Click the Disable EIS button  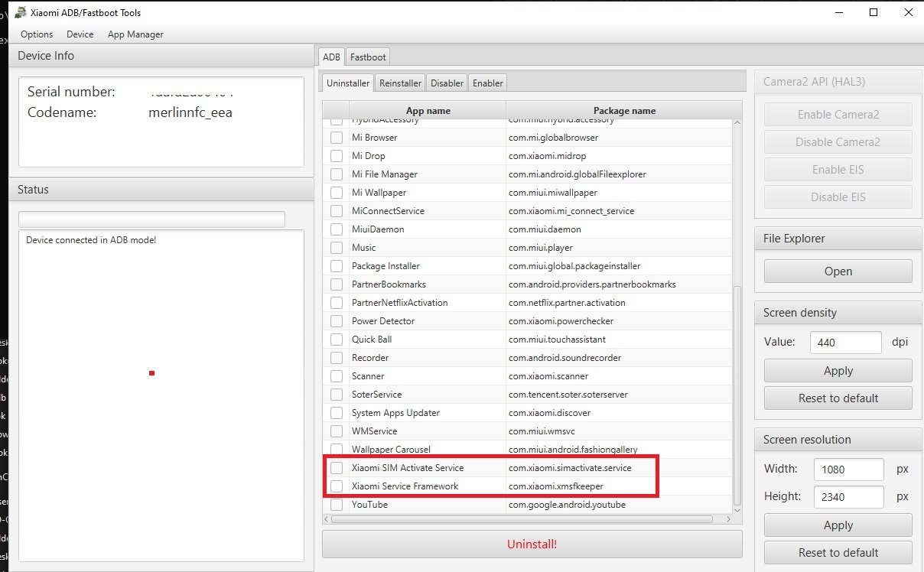(838, 197)
